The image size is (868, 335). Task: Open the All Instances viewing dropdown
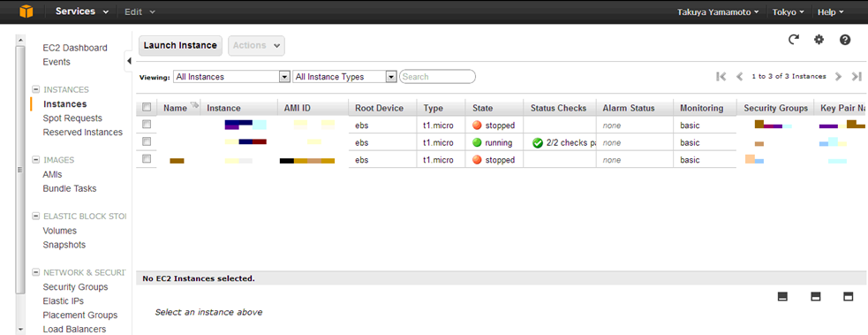(231, 77)
